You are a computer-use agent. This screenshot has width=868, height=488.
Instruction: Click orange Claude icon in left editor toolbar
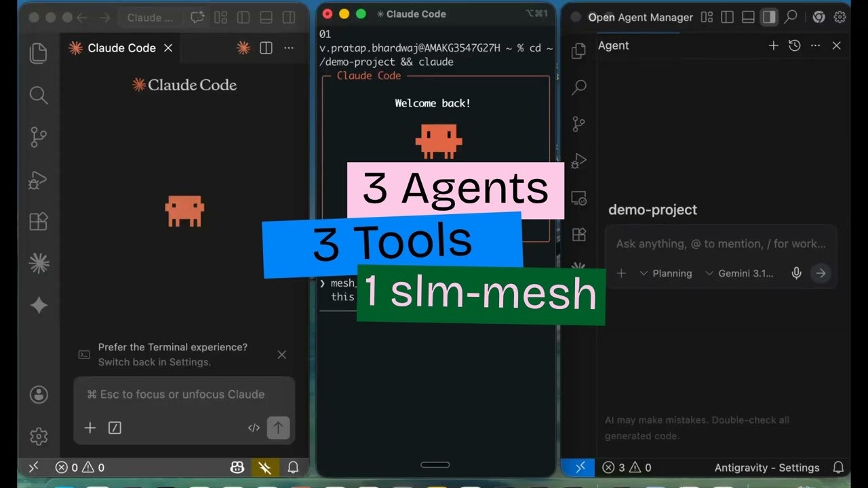pos(243,47)
